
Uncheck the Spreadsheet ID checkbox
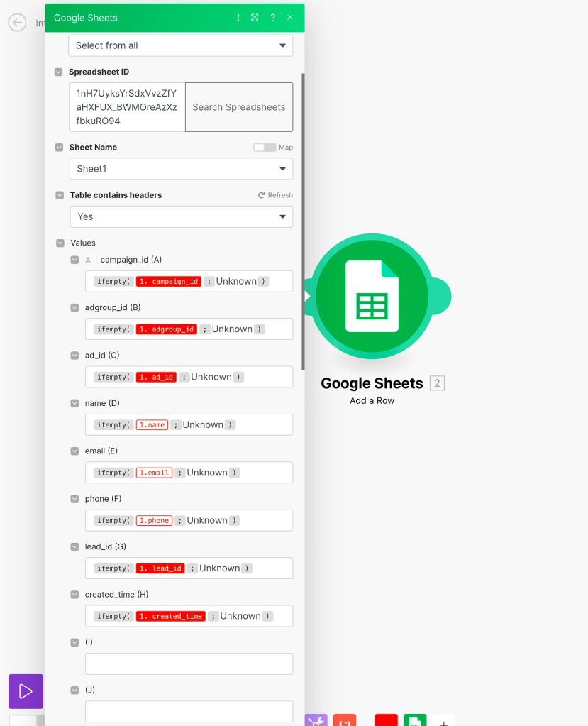(x=59, y=72)
